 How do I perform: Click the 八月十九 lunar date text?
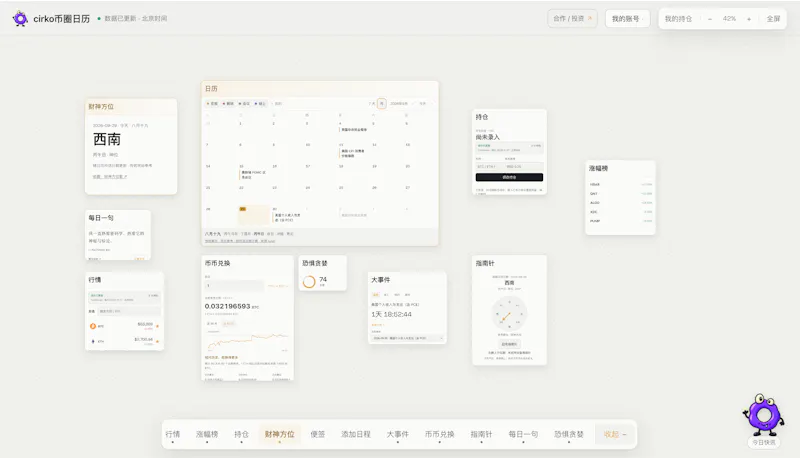click(x=213, y=234)
